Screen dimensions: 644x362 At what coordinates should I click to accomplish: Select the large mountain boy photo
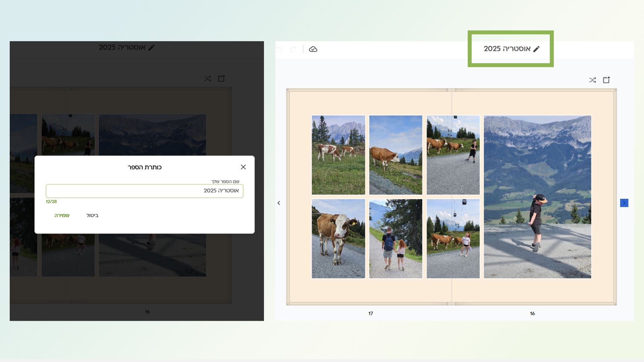coord(537,197)
